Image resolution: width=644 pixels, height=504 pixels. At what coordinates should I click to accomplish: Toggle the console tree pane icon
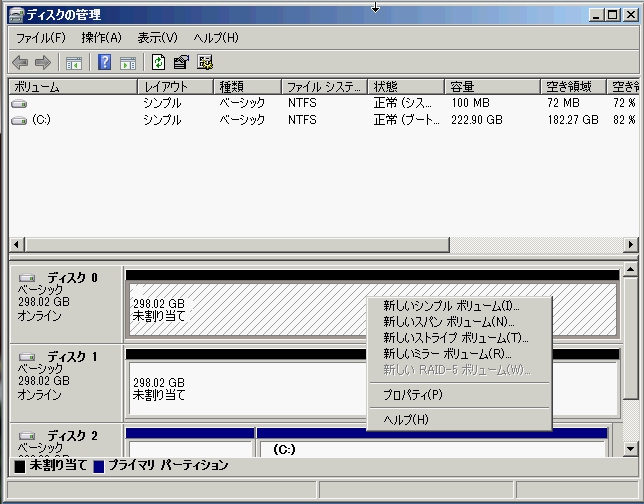74,63
